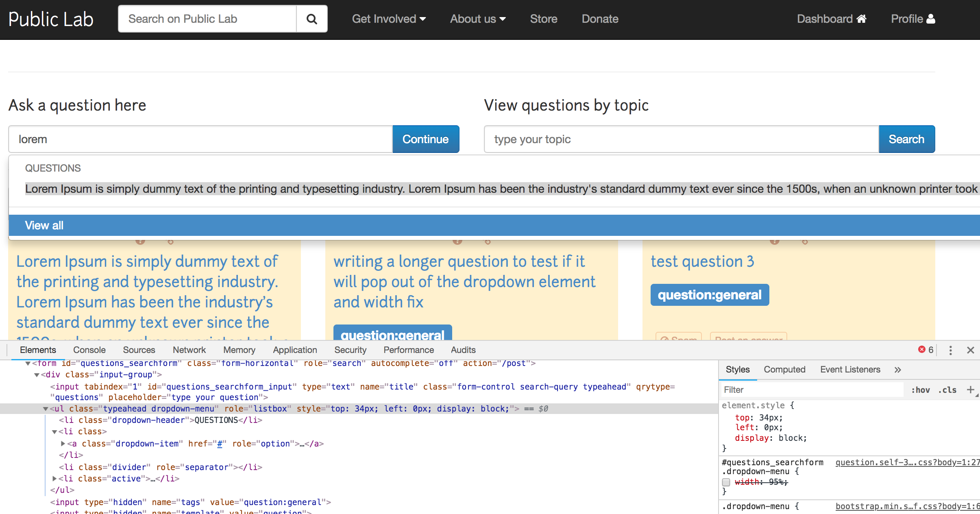Screen dimensions: 980x514
Task: Toggle the .cls element classes button
Action: pos(947,390)
